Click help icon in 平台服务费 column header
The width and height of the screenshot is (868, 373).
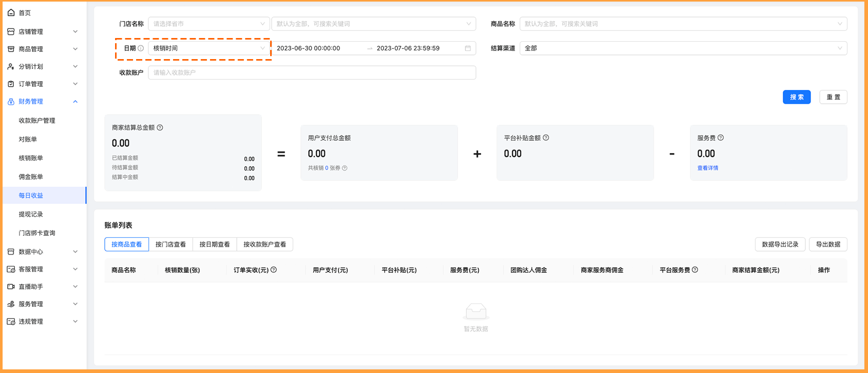[695, 270]
